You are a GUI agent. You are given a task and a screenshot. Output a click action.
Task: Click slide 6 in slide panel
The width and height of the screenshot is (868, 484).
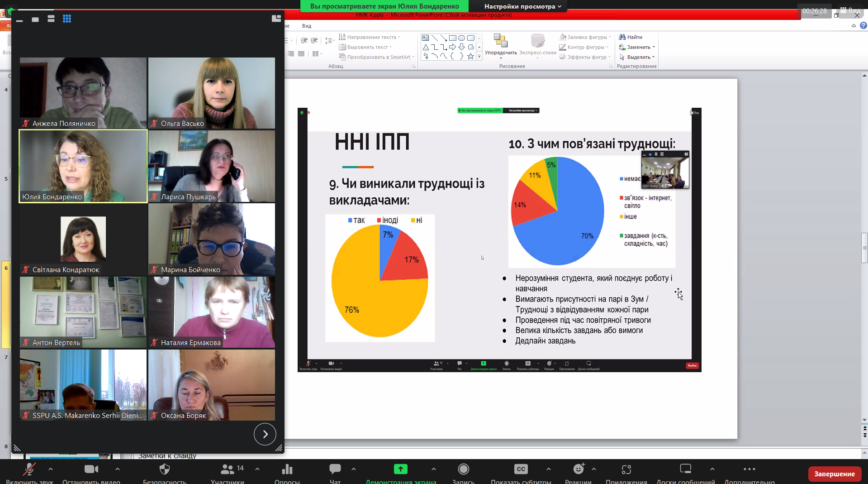point(6,304)
